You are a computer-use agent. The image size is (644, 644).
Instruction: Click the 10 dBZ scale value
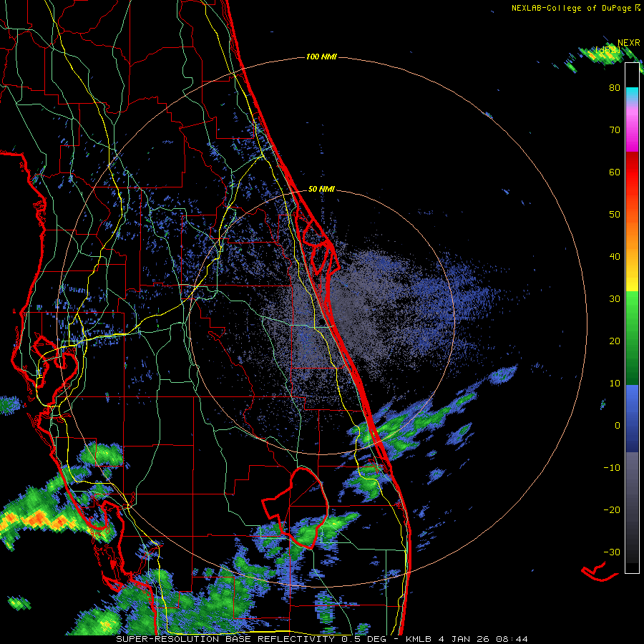(x=615, y=384)
